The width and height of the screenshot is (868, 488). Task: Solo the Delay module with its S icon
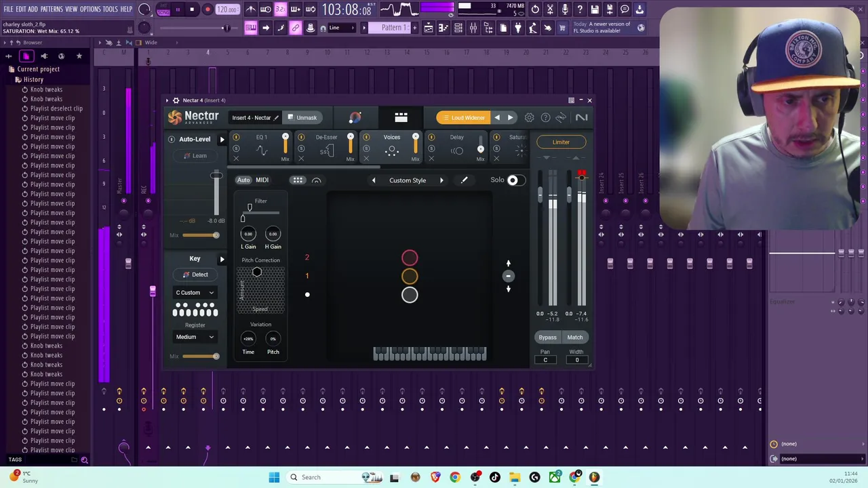pyautogui.click(x=431, y=148)
